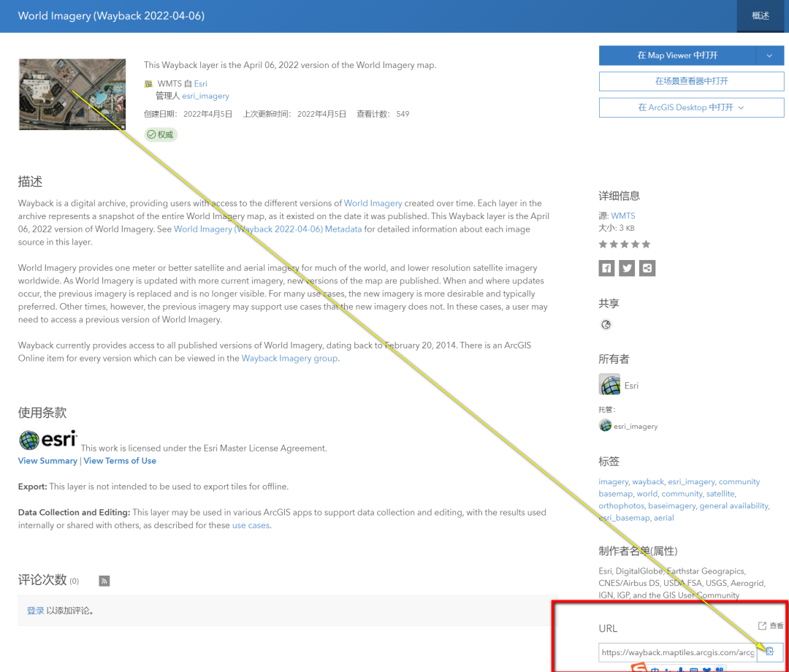The height and width of the screenshot is (672, 789).
Task: Open World Imagery (Wayback 2022-04-06) Metadata link
Action: pos(267,229)
